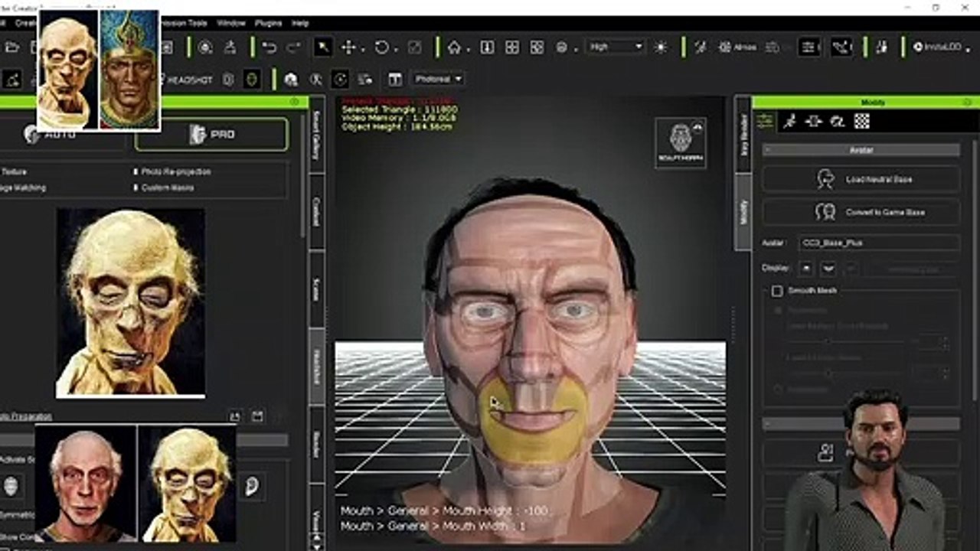Choose the Move gizmo tool
Viewport: 980px width, 551px height.
(348, 47)
